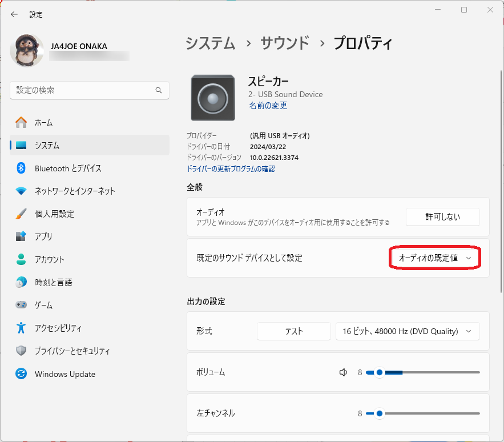Viewport: 504px width, 442px height.
Task: Click the ホーム house icon
Action: pos(21,122)
